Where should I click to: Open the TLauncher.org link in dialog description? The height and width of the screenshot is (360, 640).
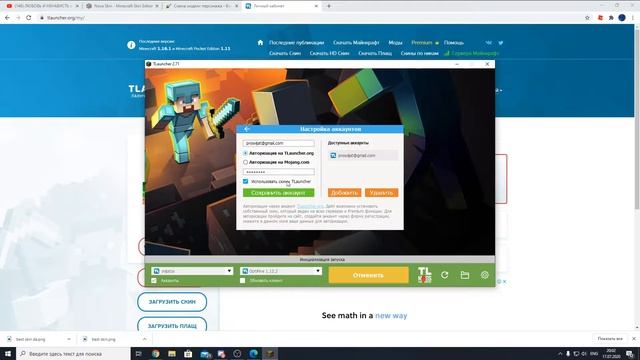coord(310,207)
